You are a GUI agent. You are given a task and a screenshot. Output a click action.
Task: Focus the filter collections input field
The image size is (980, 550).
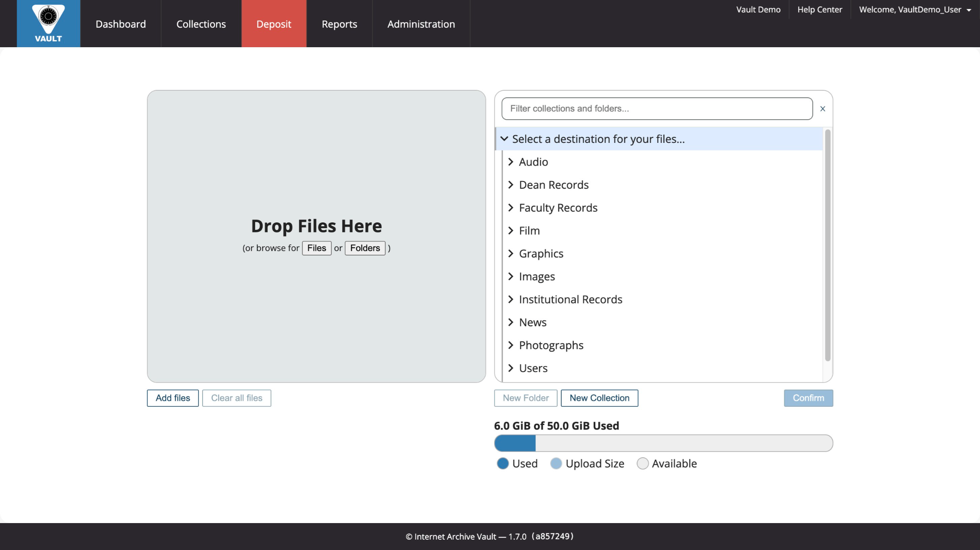[657, 109]
